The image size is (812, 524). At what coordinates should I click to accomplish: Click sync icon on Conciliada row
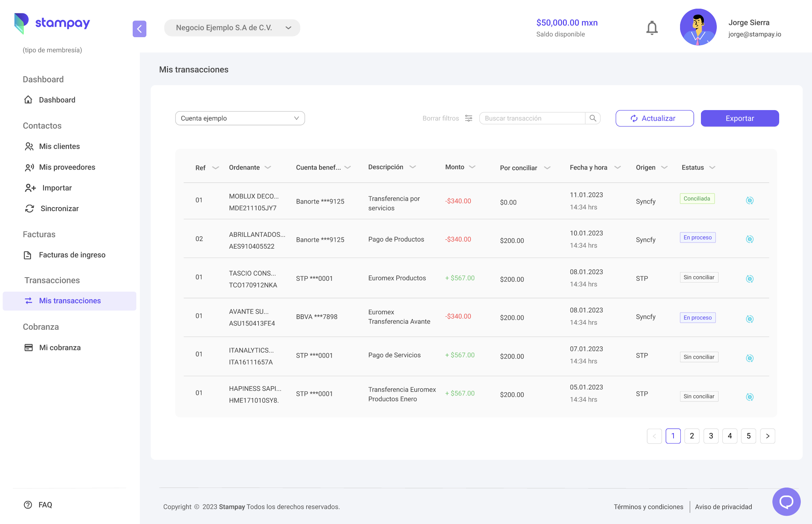(x=750, y=201)
